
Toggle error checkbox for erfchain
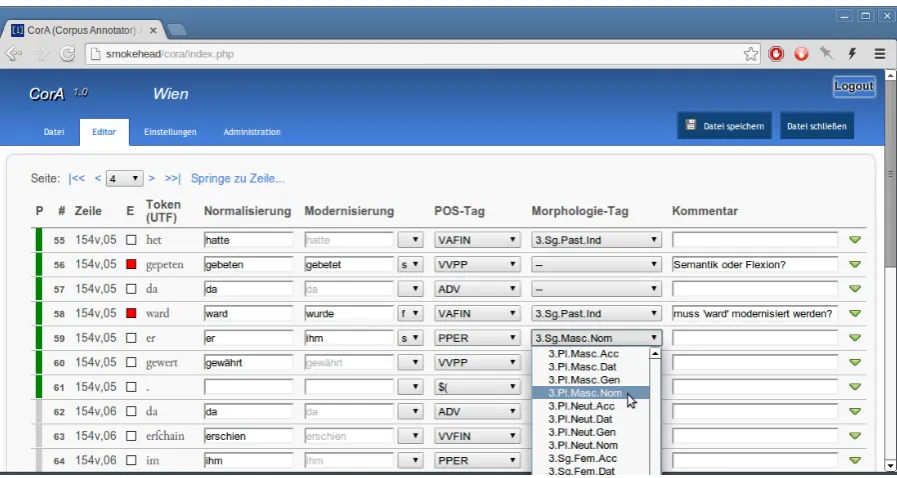pos(132,436)
